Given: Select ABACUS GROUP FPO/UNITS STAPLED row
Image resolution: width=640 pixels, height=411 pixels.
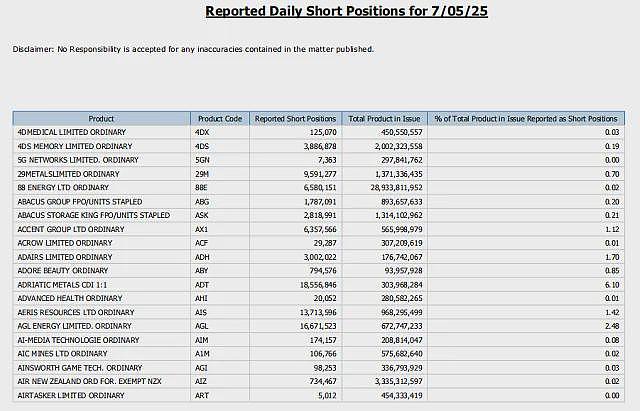Looking at the screenshot, I should point(318,202).
